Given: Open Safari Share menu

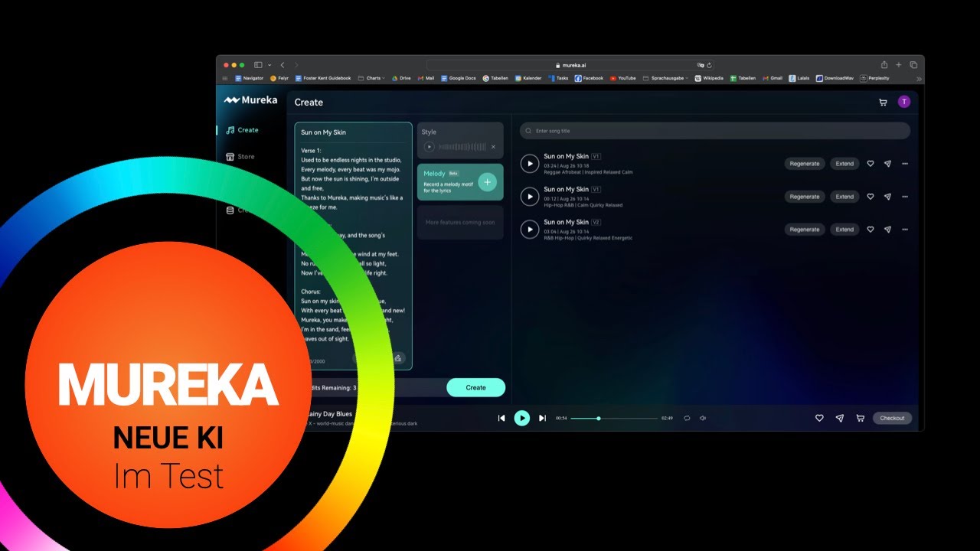Looking at the screenshot, I should 884,65.
